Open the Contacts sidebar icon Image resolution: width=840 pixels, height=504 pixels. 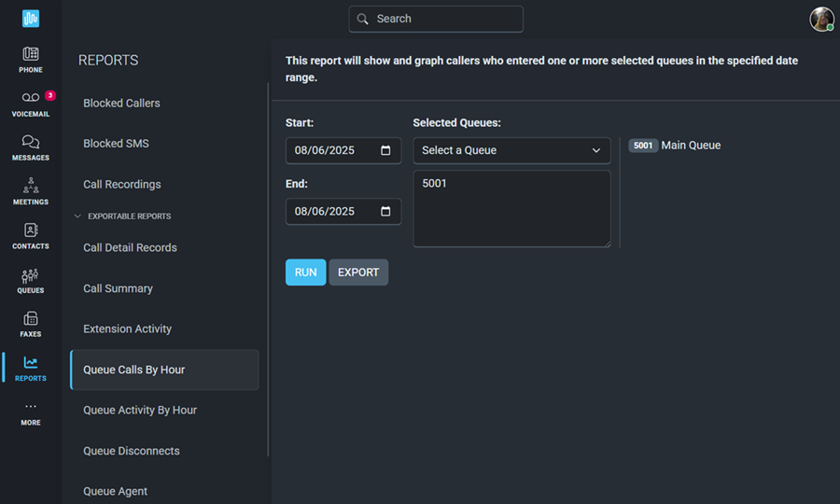point(31,231)
